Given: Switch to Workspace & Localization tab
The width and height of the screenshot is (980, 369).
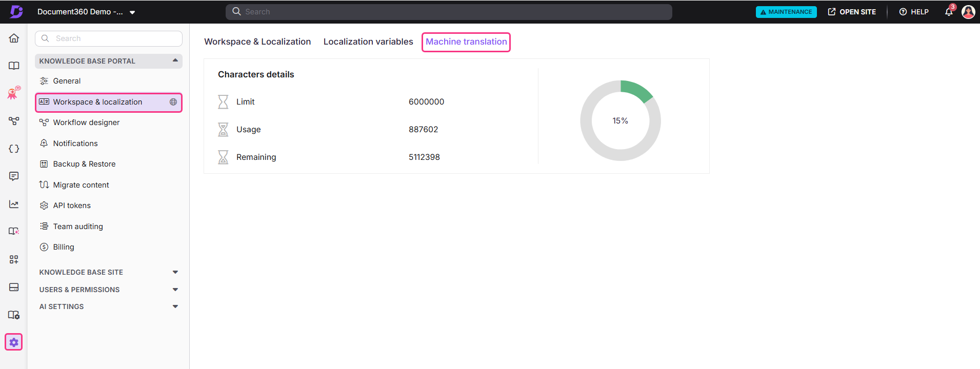Looking at the screenshot, I should tap(257, 42).
